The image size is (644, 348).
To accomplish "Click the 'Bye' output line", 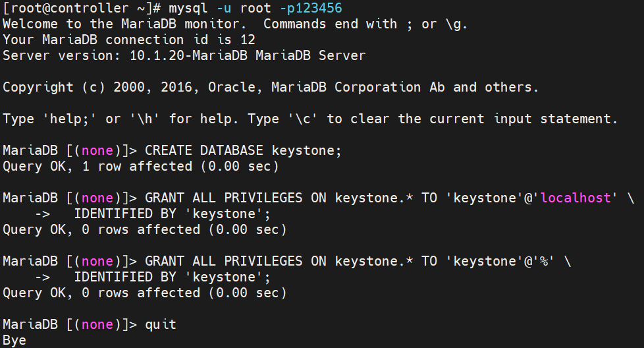I will pos(14,340).
